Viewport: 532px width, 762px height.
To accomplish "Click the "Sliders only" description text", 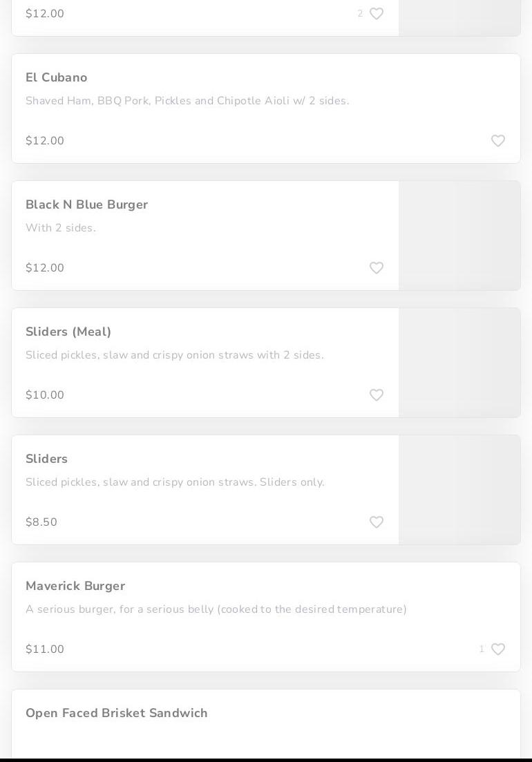I will pos(175,482).
